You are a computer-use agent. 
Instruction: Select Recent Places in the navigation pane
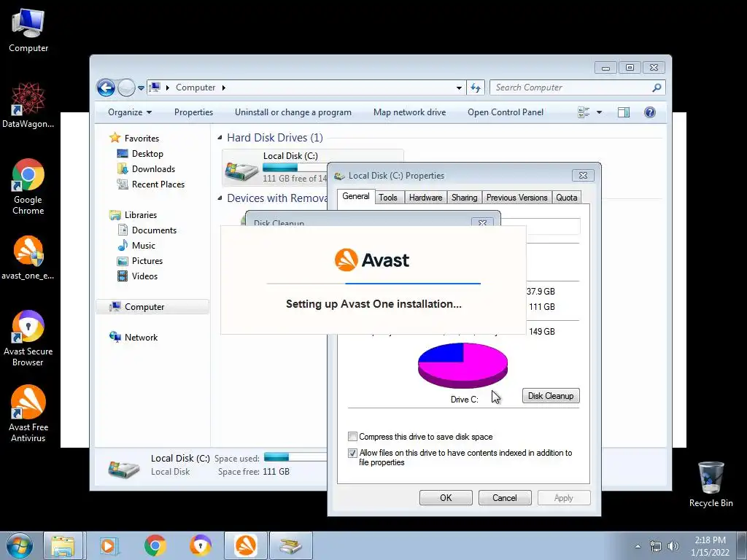(158, 184)
